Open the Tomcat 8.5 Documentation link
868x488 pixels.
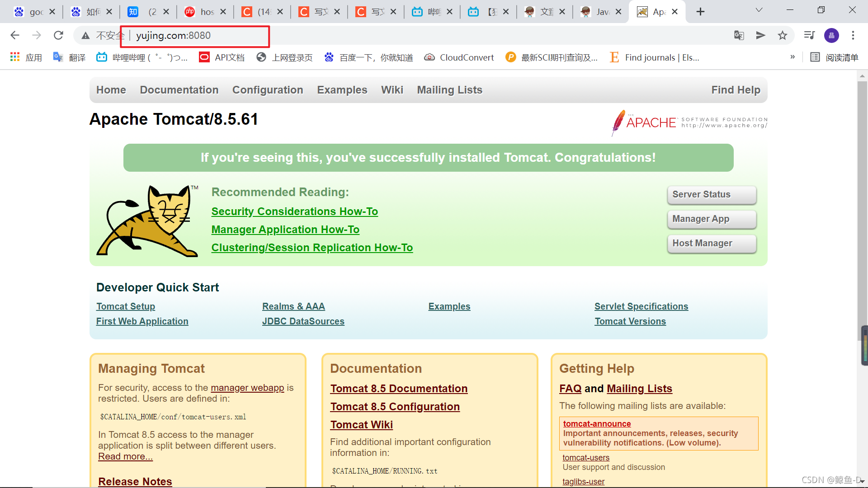[x=399, y=389]
